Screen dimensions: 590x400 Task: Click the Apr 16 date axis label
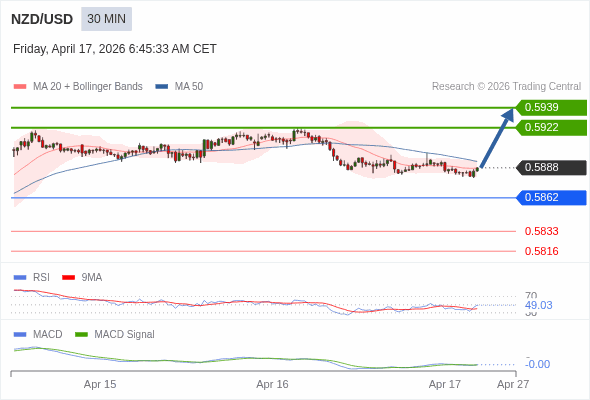pos(272,384)
